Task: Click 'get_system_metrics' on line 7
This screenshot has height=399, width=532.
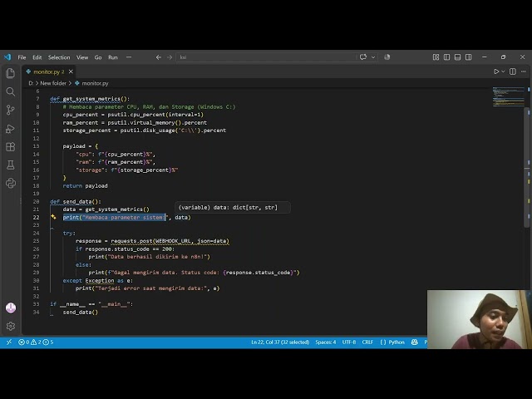Action: point(91,99)
